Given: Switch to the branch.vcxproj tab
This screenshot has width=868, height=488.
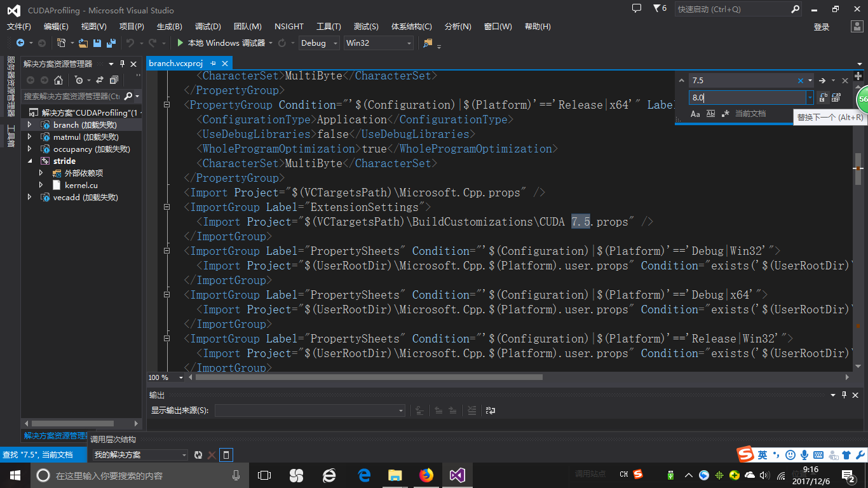Looking at the screenshot, I should (176, 64).
